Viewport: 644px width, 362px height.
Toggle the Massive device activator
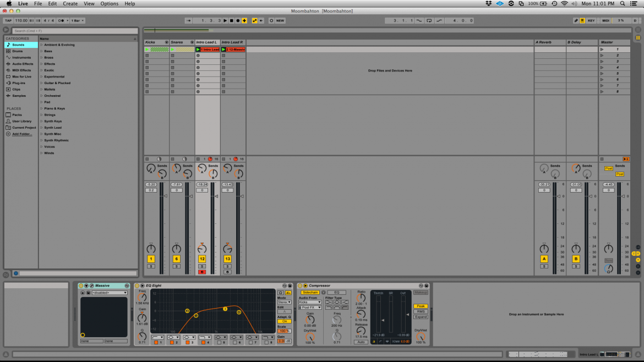pos(81,286)
